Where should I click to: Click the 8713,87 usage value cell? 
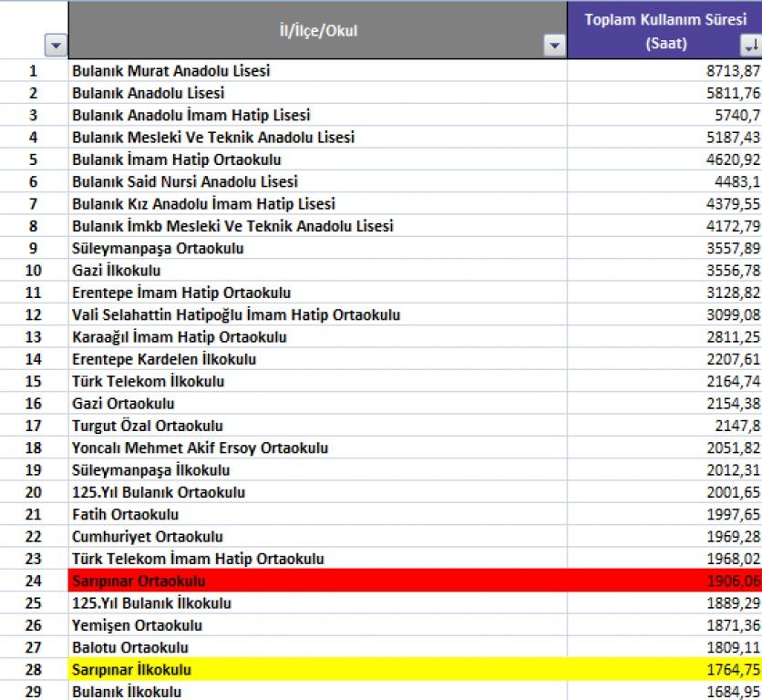coord(664,70)
